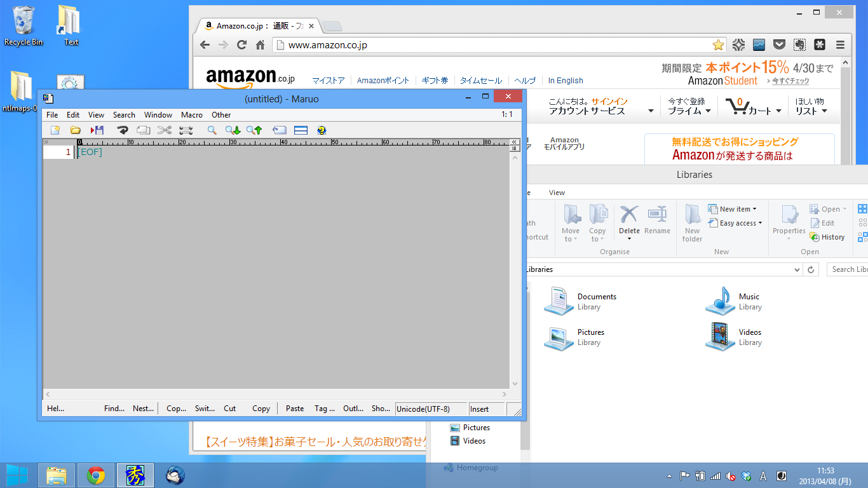Click the New file icon in Maruo toolbar
This screenshot has width=868, height=488.
click(55, 130)
